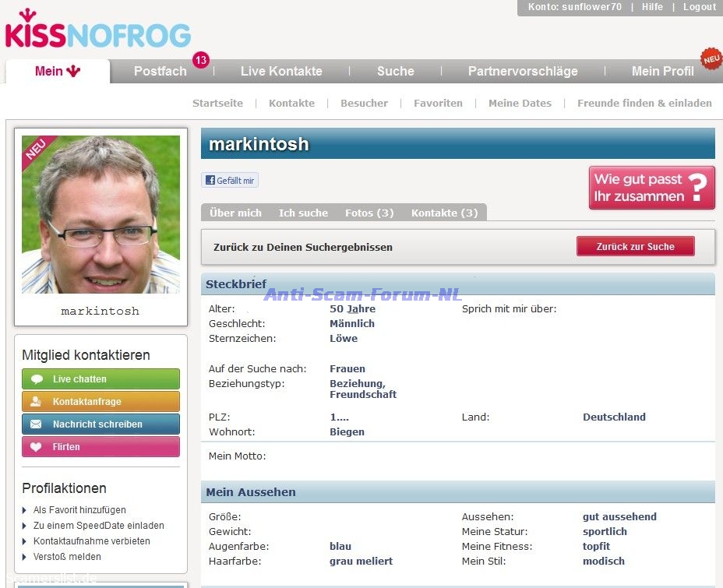Click Wie gut passt Ihr zusammen banner

[651, 188]
